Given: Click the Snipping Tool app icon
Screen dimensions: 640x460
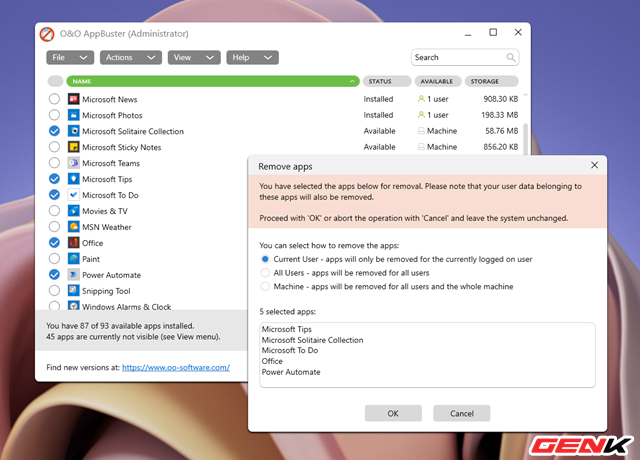Looking at the screenshot, I should coord(73,290).
